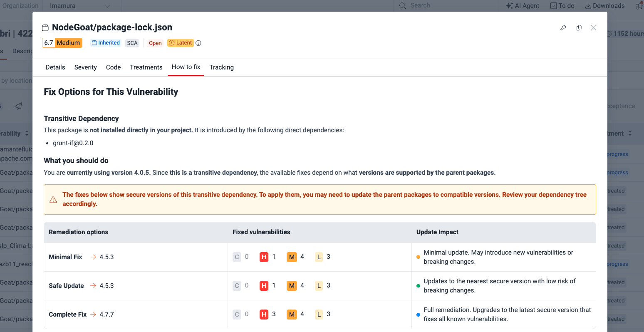Click the Transitive Dependency heading
644x332 pixels.
pos(81,119)
